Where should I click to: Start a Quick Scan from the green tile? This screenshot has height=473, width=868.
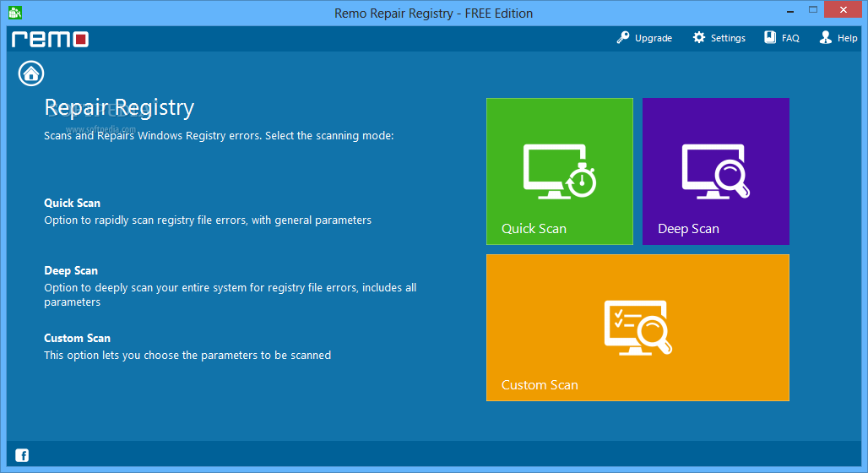point(560,171)
